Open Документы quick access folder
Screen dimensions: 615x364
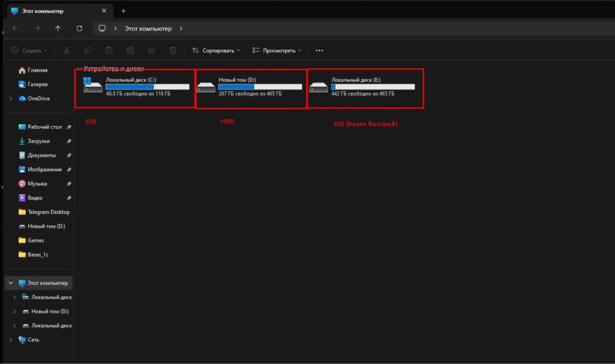tap(42, 156)
